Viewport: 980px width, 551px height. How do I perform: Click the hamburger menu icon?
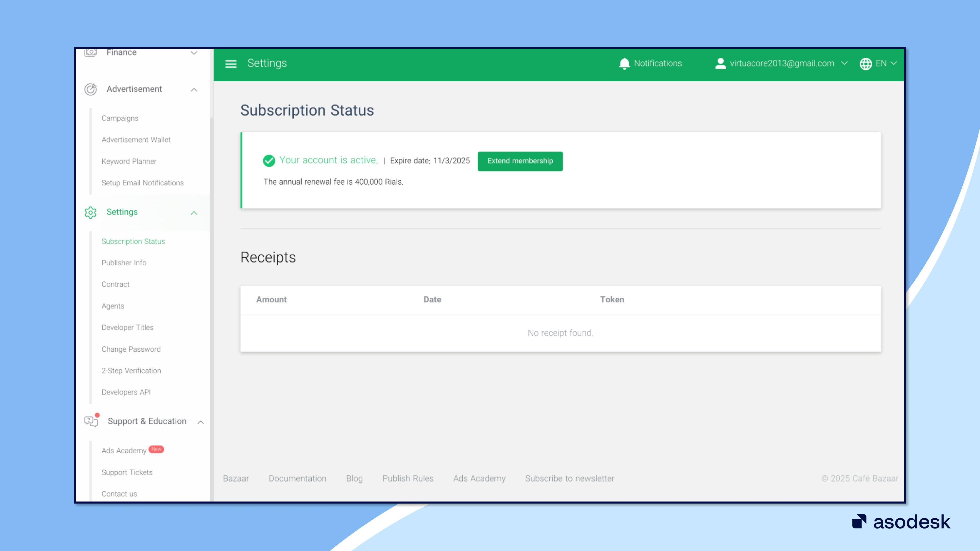click(230, 64)
